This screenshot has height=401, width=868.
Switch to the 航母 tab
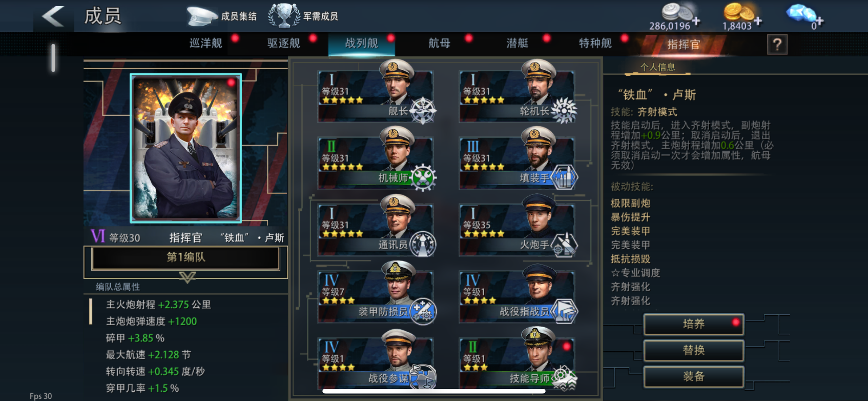point(439,43)
